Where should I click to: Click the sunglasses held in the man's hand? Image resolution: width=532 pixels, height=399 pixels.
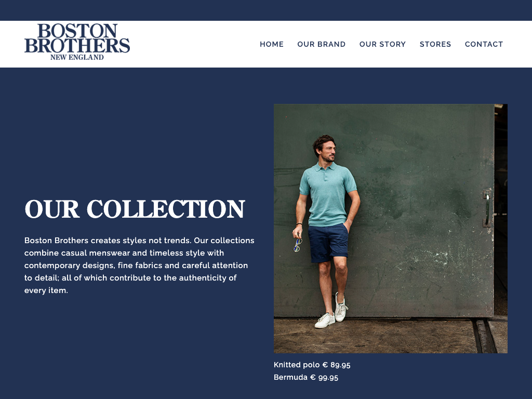tap(298, 245)
